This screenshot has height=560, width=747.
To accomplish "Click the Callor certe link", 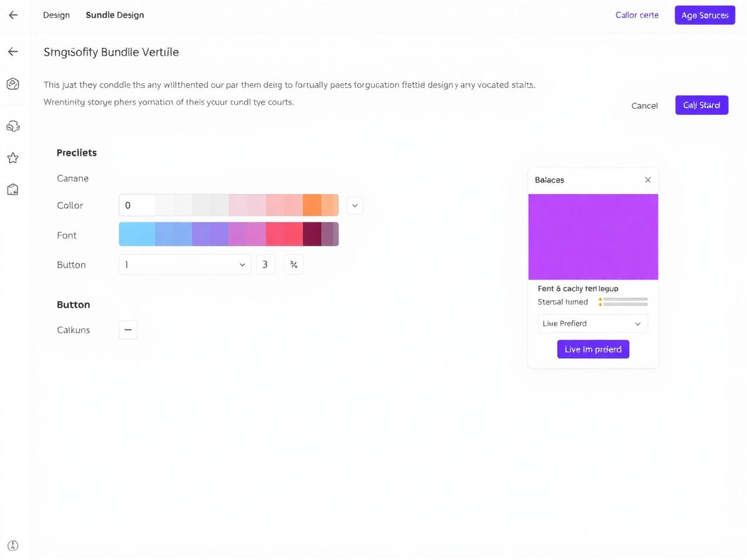I will coord(637,15).
